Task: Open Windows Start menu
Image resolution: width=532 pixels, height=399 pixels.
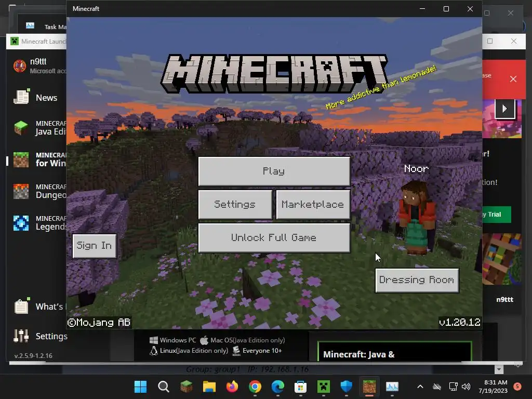Action: (x=140, y=387)
